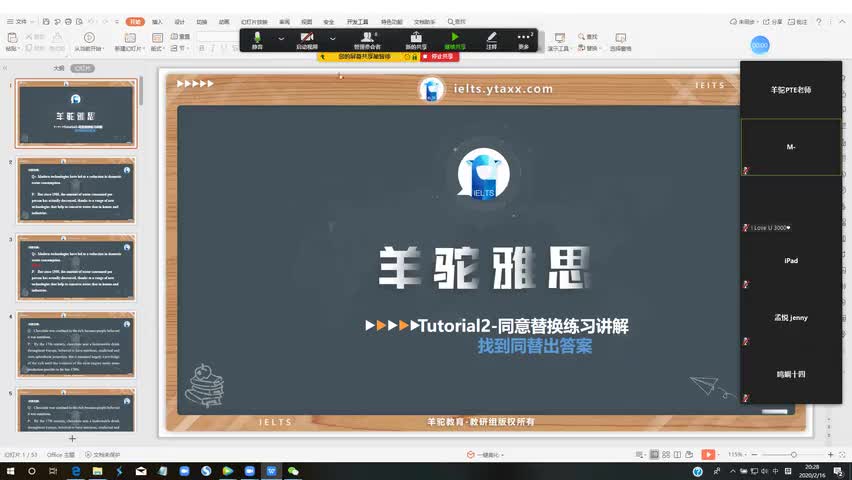Screen dimensions: 852x480
Task: Click the Print Preview icon in quick toolbar
Action: tap(79, 22)
